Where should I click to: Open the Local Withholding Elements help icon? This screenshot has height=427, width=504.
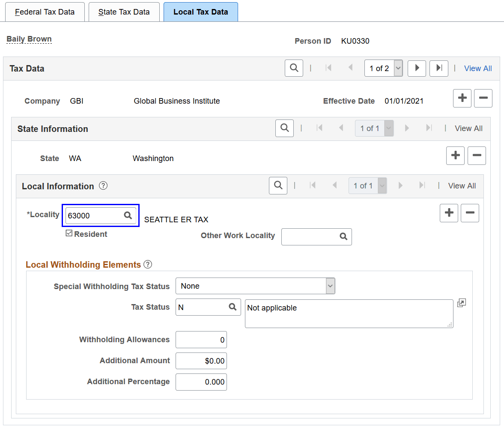click(x=148, y=264)
